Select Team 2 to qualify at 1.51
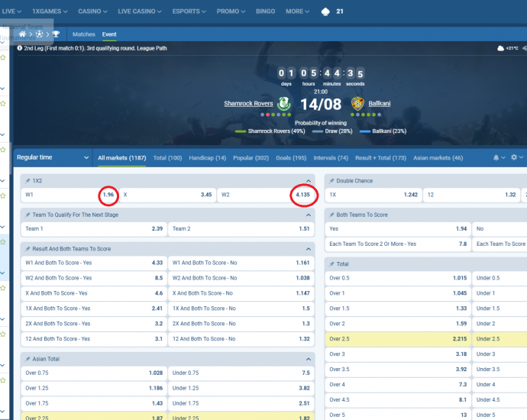Screen dimensions: 527x420 click(x=241, y=229)
